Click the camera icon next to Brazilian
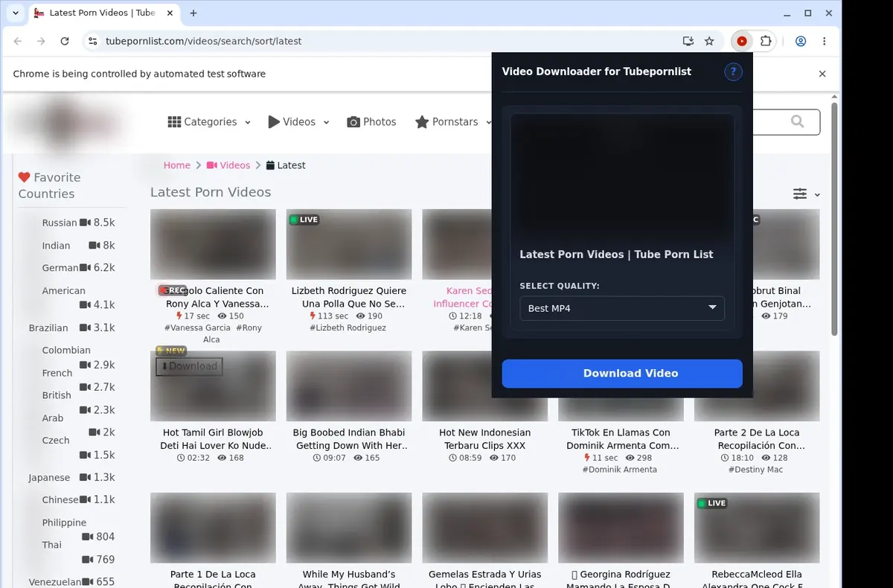893x588 pixels. point(85,327)
